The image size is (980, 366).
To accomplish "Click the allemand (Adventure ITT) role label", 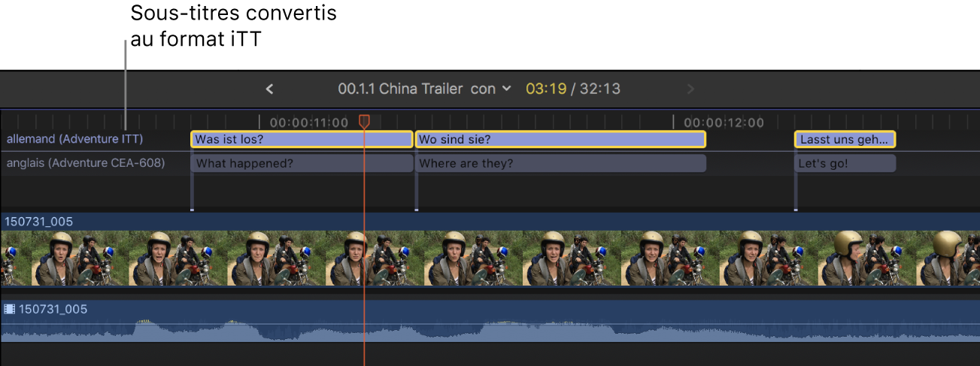I will (x=74, y=139).
